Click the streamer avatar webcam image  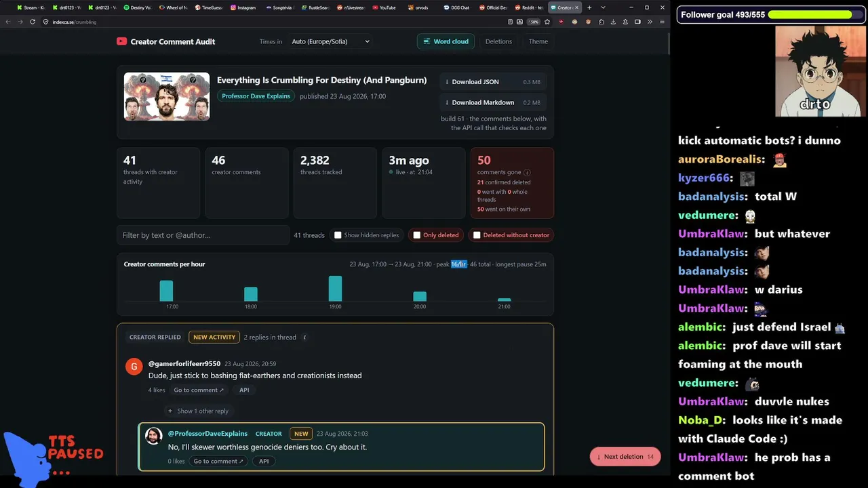[x=820, y=71]
